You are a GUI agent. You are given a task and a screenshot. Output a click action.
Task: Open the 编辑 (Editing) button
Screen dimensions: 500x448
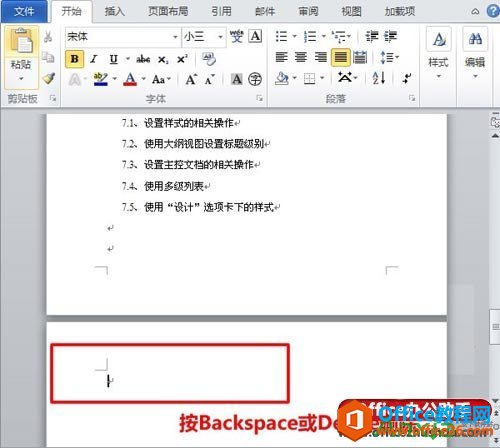point(475,53)
